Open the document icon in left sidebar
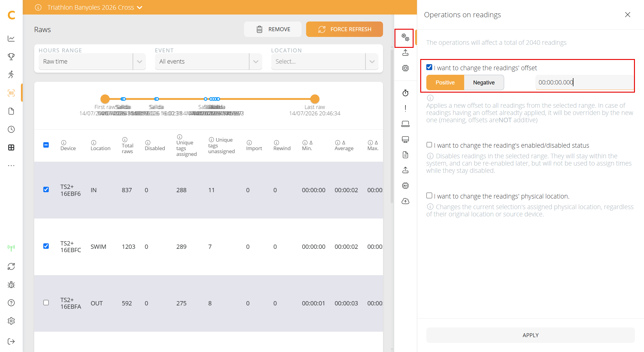Viewport: 644px width, 352px height. click(11, 111)
